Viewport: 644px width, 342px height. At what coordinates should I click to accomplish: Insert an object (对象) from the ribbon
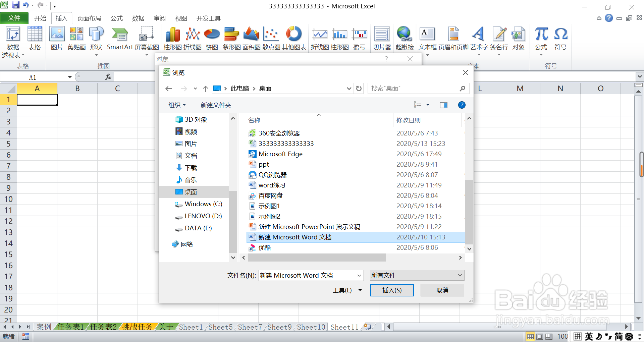(x=519, y=39)
